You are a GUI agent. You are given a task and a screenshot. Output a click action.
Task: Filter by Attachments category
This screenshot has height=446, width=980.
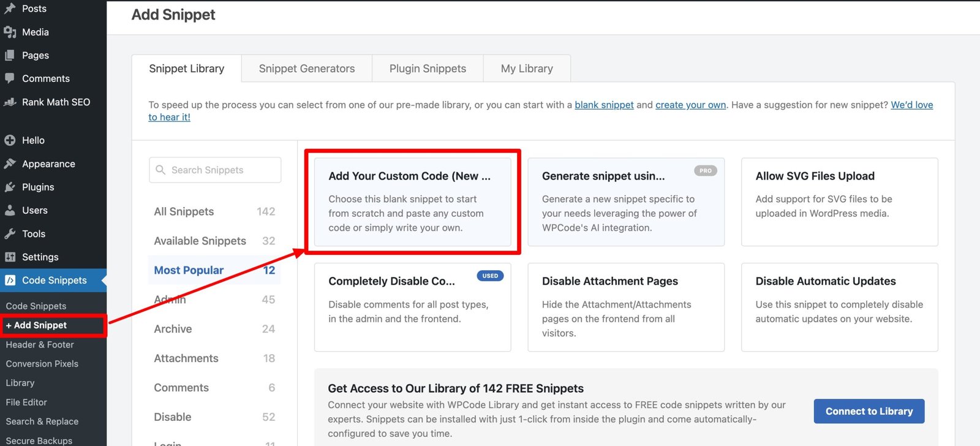214,358
